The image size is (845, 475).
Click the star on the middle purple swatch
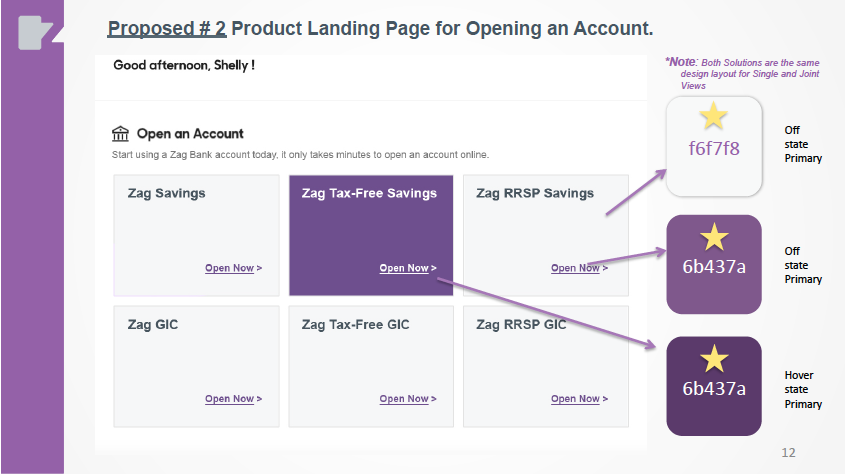point(713,237)
